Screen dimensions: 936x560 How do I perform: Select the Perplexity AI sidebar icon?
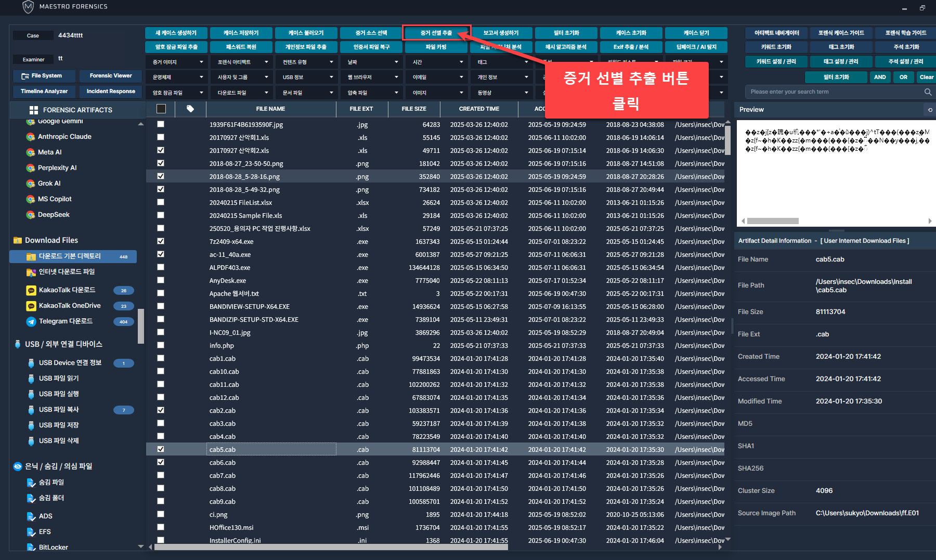31,168
